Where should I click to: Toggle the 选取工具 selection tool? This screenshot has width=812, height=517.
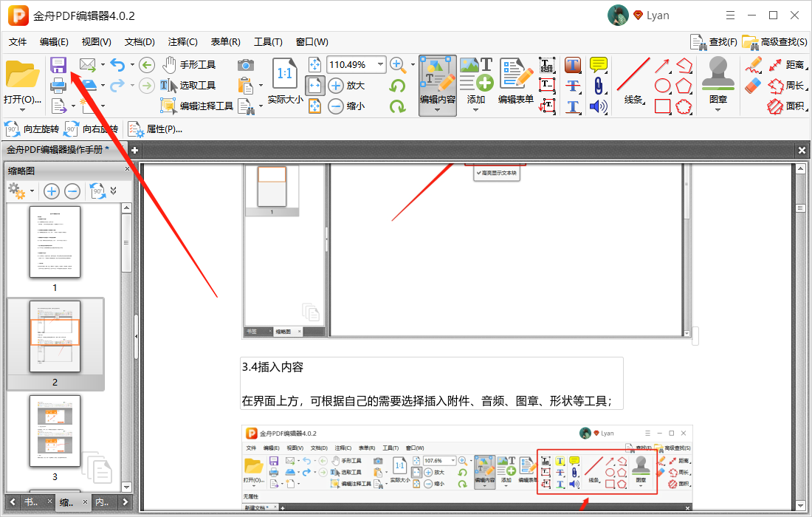[187, 86]
